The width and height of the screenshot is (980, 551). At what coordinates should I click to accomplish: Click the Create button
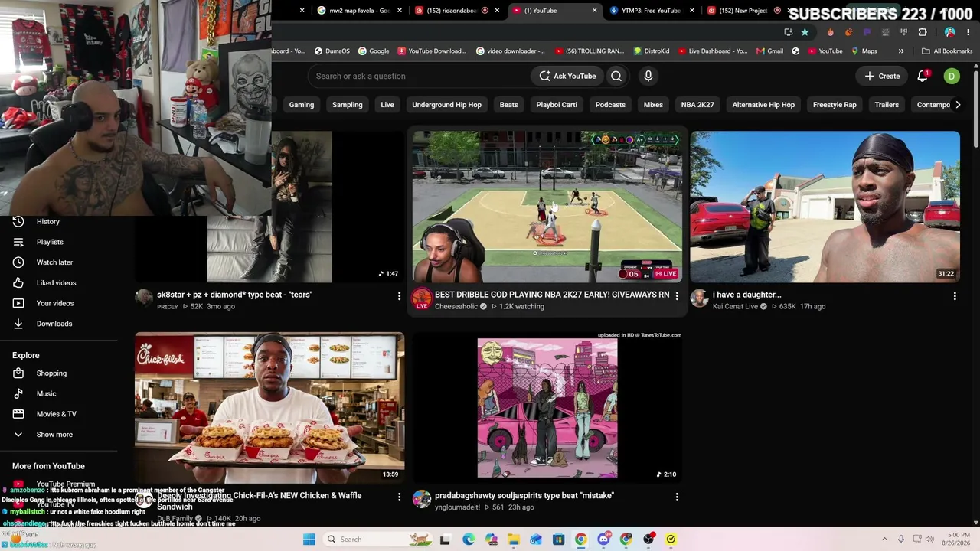[882, 76]
